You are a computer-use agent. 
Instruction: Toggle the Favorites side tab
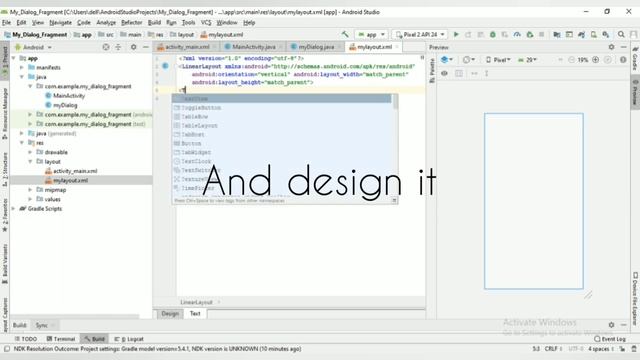(4, 215)
